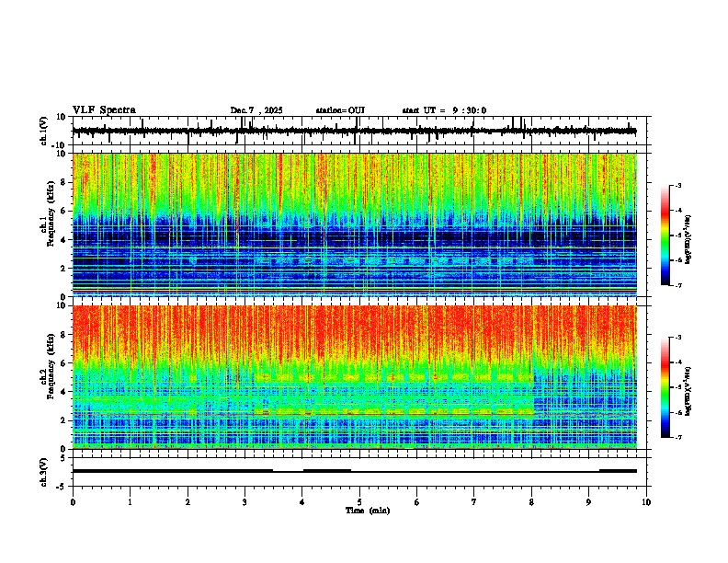
Task: Click the time axis tick label '5'
Action: [359, 502]
